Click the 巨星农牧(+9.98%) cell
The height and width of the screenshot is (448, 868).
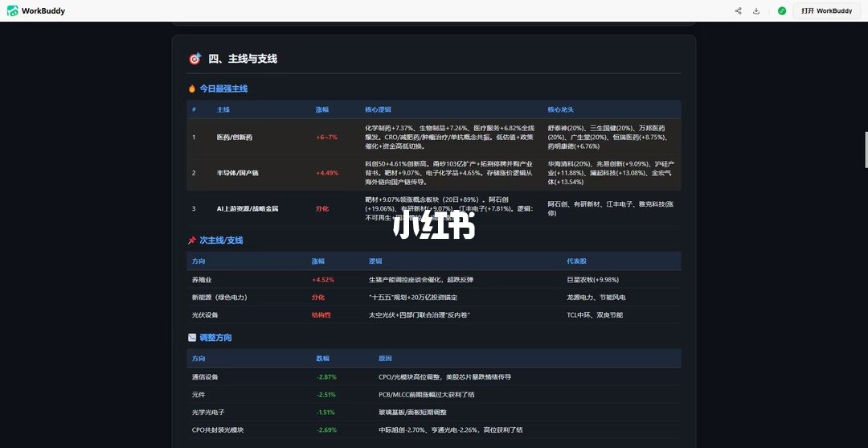592,280
